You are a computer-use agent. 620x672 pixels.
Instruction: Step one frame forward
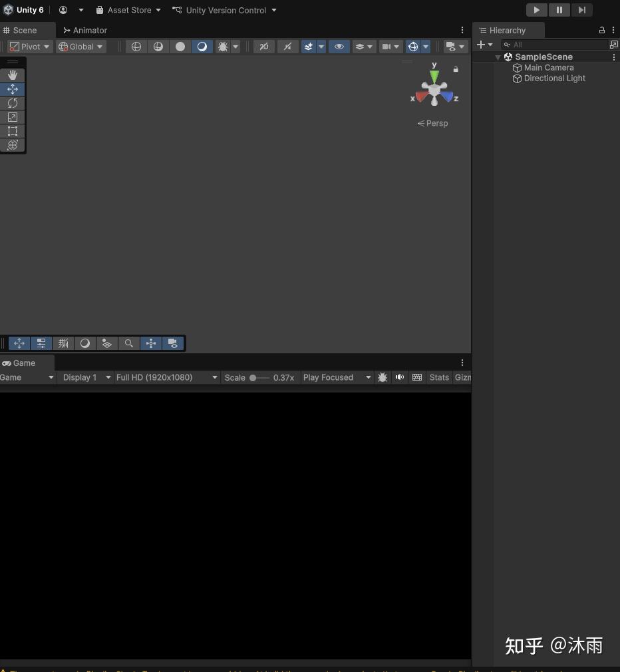tap(582, 10)
